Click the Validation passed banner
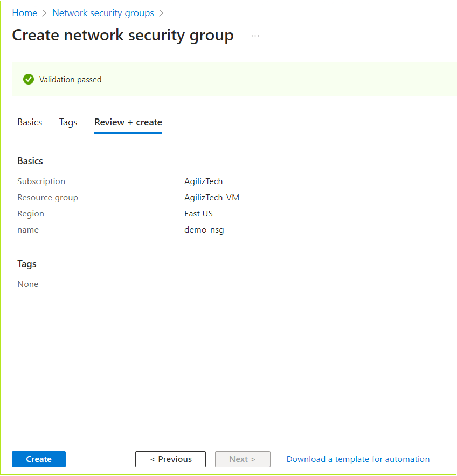The image size is (457, 476). pos(69,79)
